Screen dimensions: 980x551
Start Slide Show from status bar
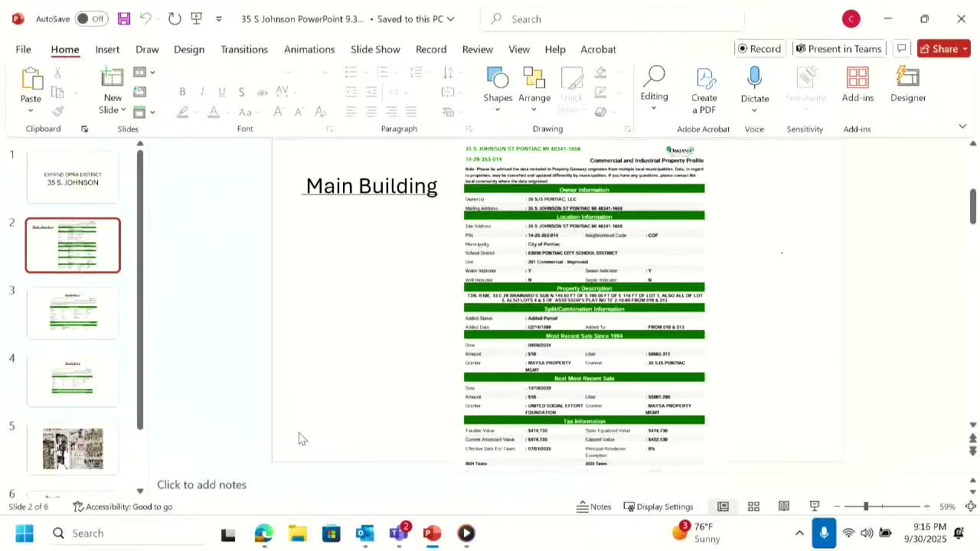click(x=815, y=507)
